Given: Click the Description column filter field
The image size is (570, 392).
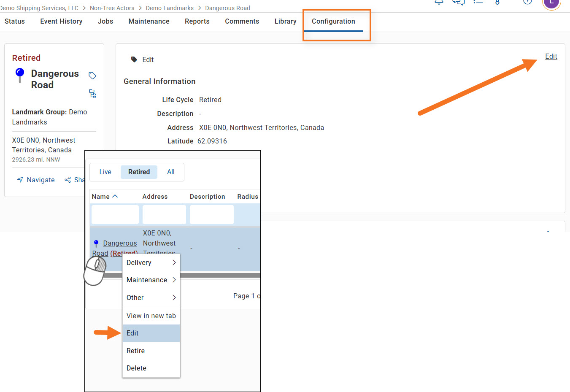Looking at the screenshot, I should click(212, 215).
